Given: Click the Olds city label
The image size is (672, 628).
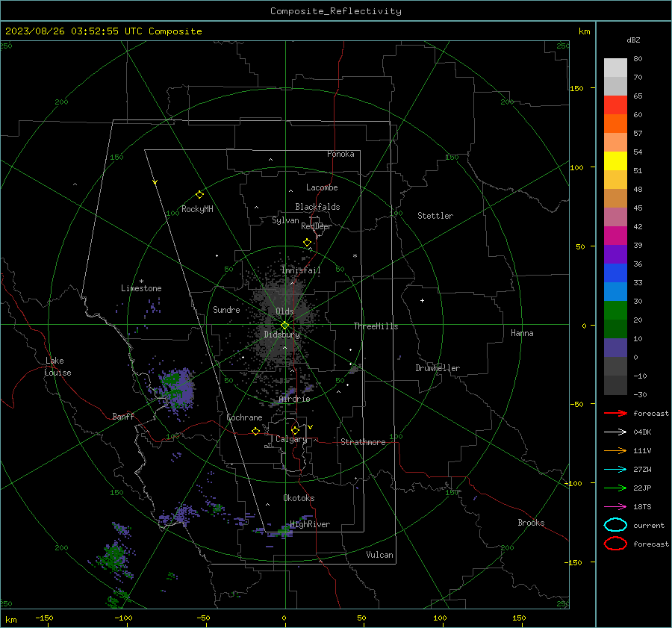Looking at the screenshot, I should pyautogui.click(x=284, y=311).
